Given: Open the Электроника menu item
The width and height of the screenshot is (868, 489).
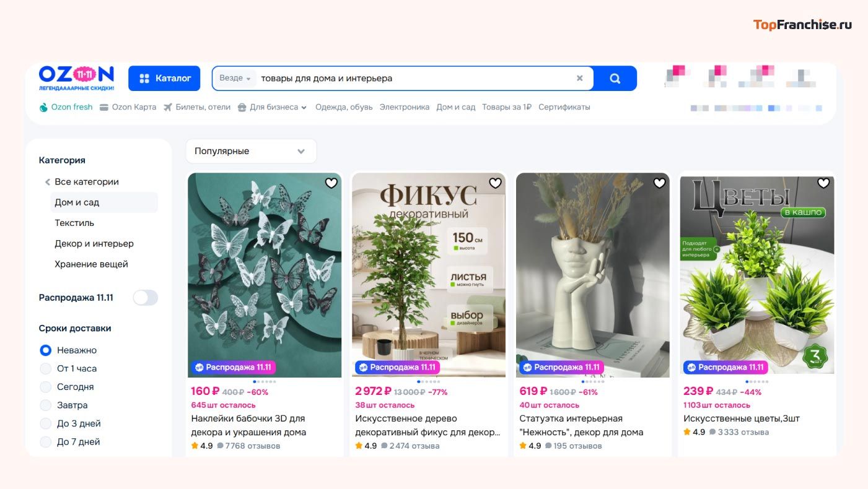Looking at the screenshot, I should 404,106.
